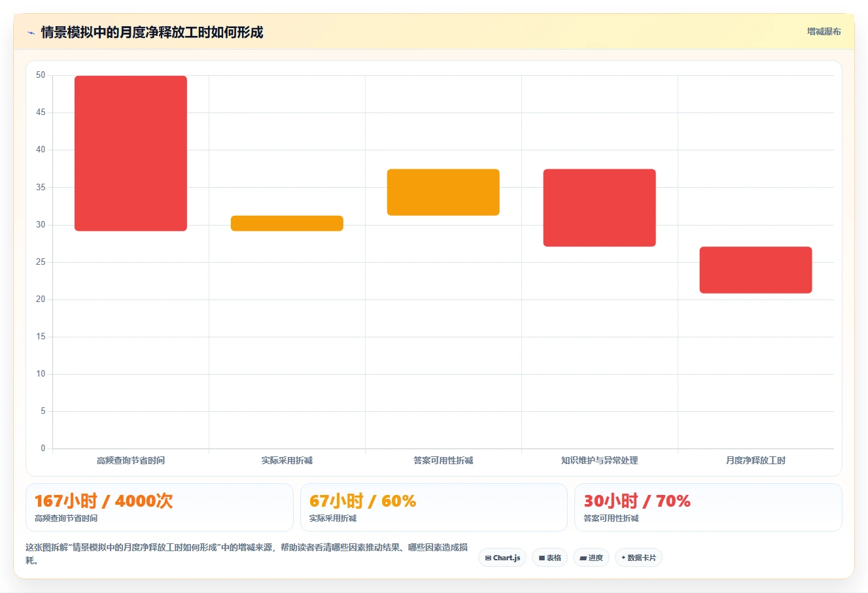Screen dimensions: 868x593
Task: Click y-axis value 0
Action: (43, 449)
